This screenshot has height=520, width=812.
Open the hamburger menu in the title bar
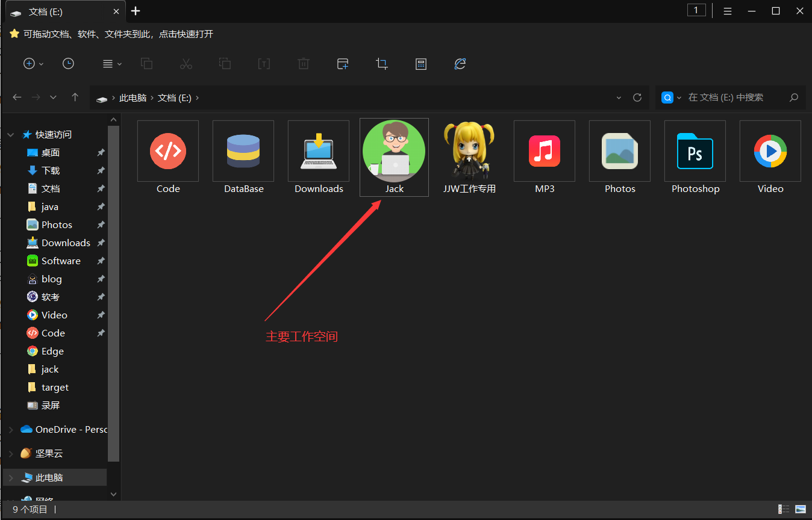[728, 11]
